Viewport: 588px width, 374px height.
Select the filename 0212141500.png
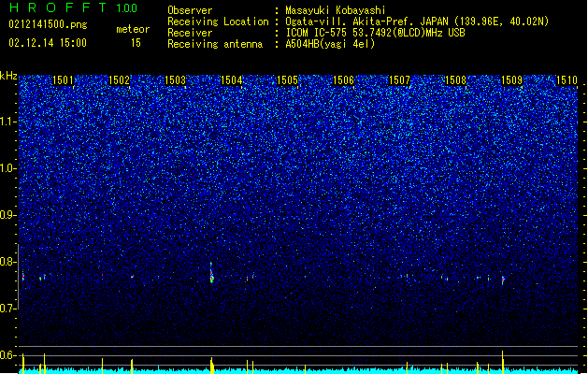[48, 24]
